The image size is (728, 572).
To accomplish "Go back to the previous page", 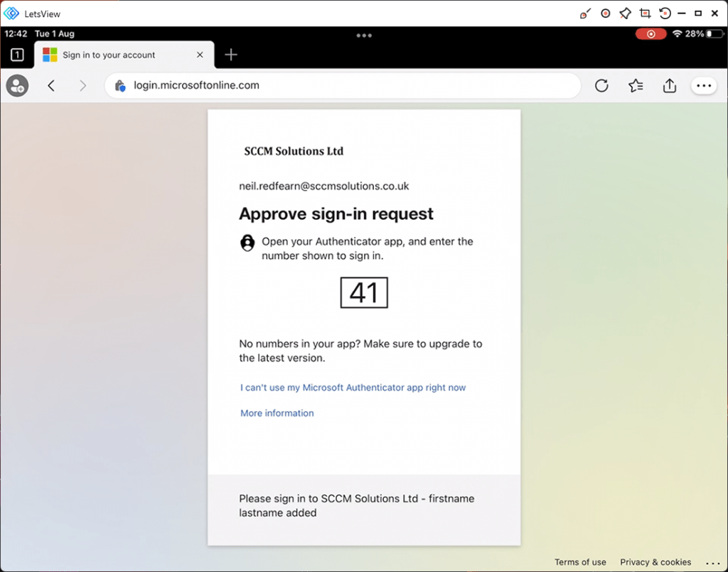I will click(51, 86).
